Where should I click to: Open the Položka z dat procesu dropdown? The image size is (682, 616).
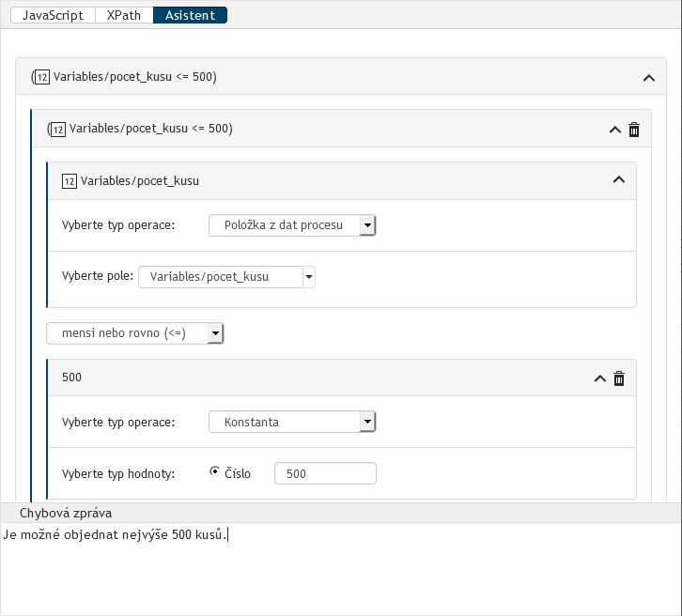coord(292,225)
